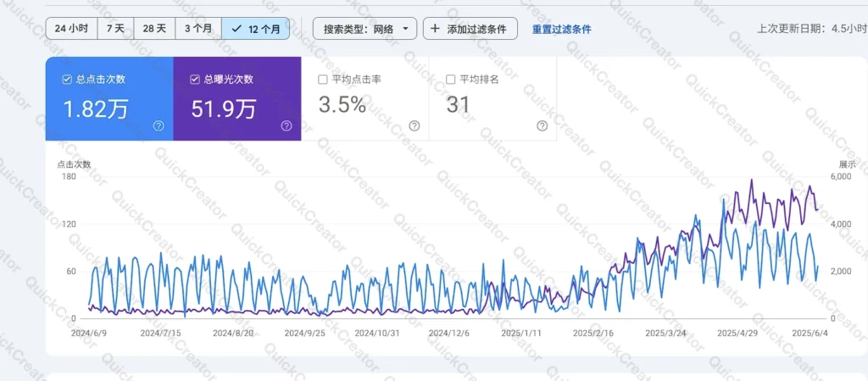Click the 点击次数 axis title
The image size is (868, 381).
(x=74, y=164)
